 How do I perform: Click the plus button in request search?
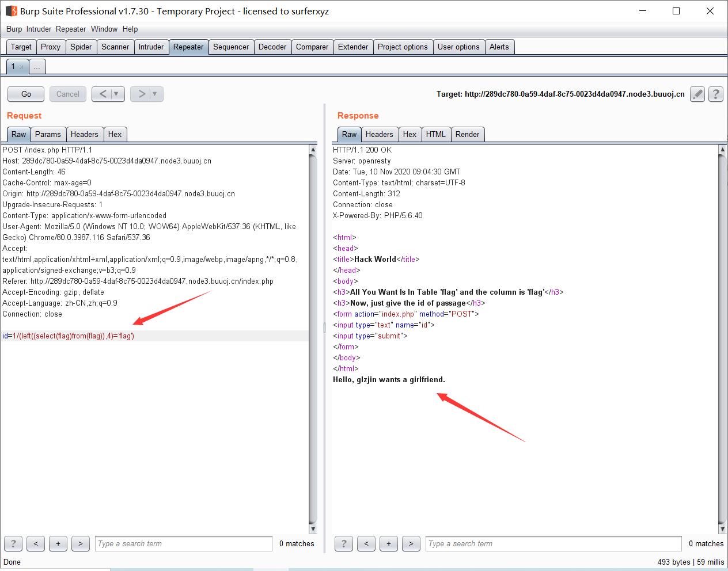[58, 543]
